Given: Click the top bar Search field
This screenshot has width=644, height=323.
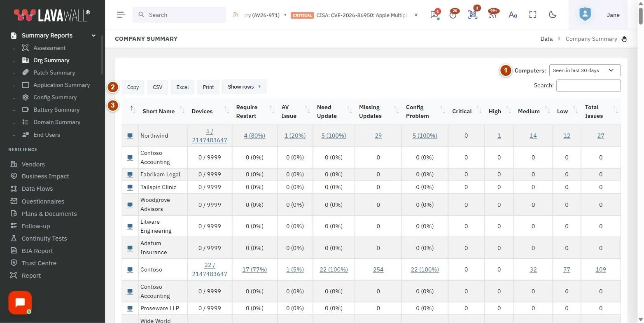Looking at the screenshot, I should click(x=179, y=15).
